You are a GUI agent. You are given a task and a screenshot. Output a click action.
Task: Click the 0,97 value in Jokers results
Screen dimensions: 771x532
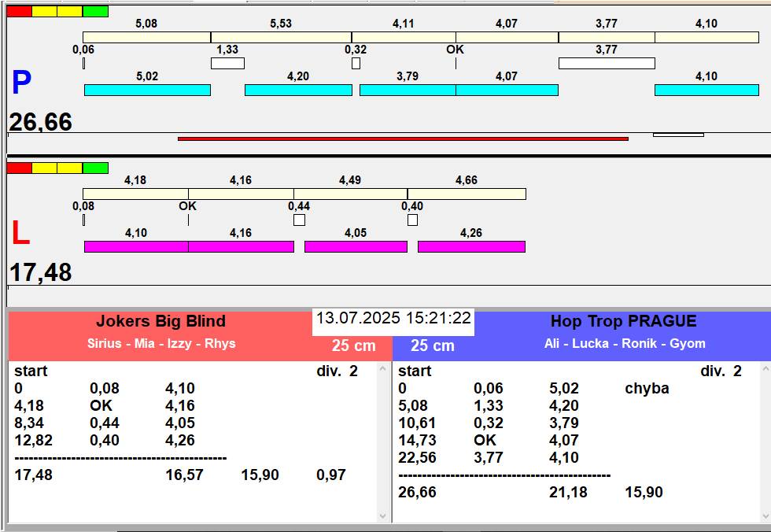(x=331, y=475)
